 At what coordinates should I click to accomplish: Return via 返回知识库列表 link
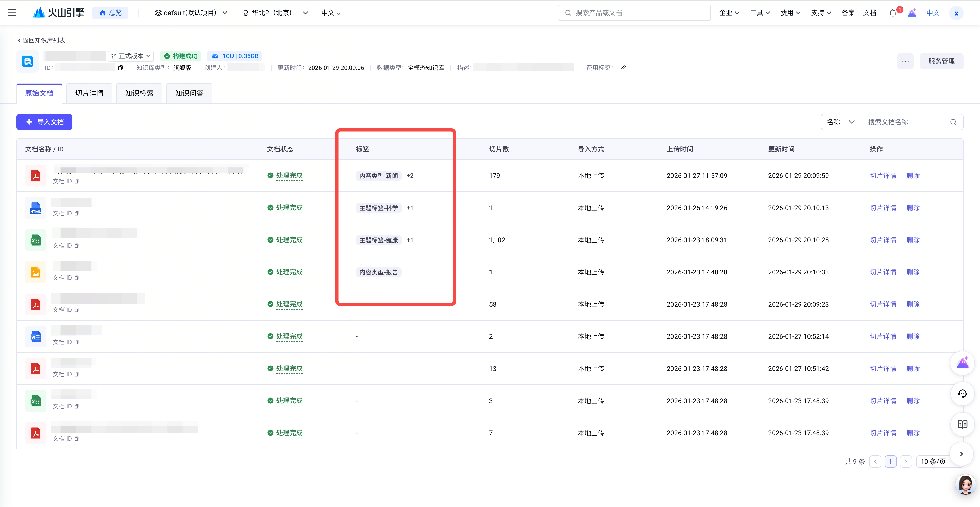(41, 40)
